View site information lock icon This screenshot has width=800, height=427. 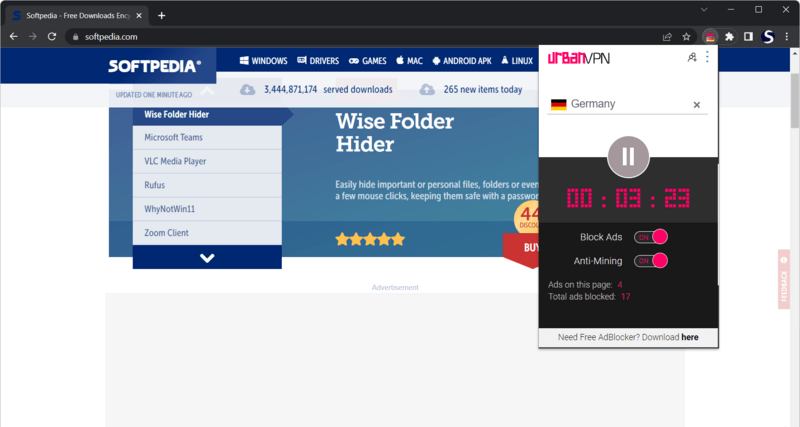[76, 37]
